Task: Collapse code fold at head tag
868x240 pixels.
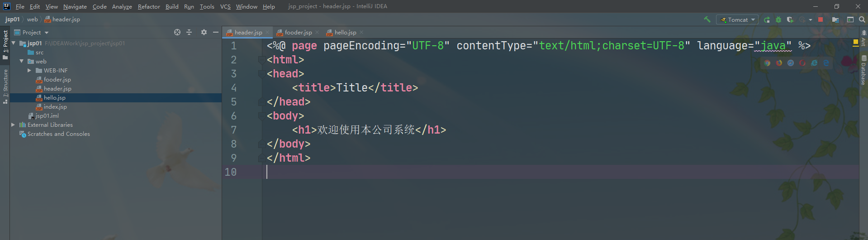Action: click(x=261, y=74)
